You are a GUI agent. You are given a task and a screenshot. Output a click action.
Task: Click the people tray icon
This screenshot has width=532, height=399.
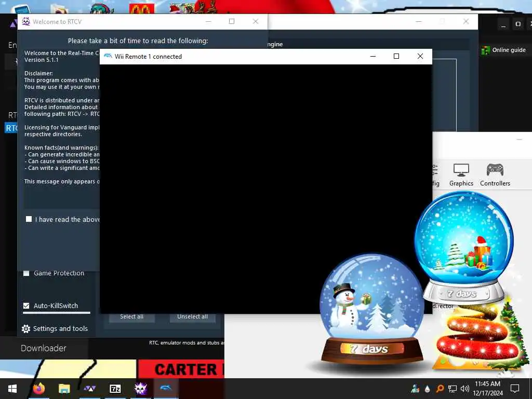coord(415,389)
